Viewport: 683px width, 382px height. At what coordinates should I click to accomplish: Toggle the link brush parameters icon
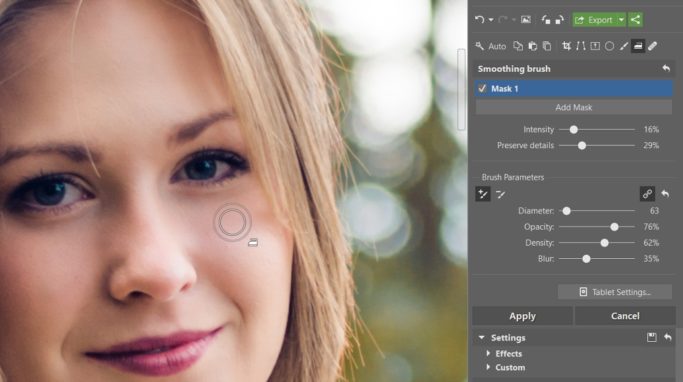point(647,194)
